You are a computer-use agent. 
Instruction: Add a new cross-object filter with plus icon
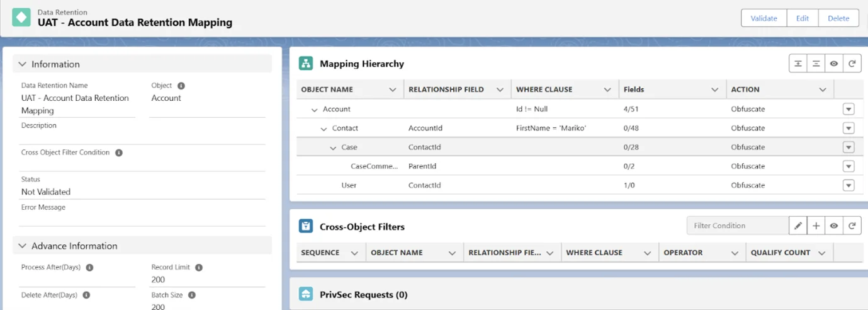click(816, 226)
